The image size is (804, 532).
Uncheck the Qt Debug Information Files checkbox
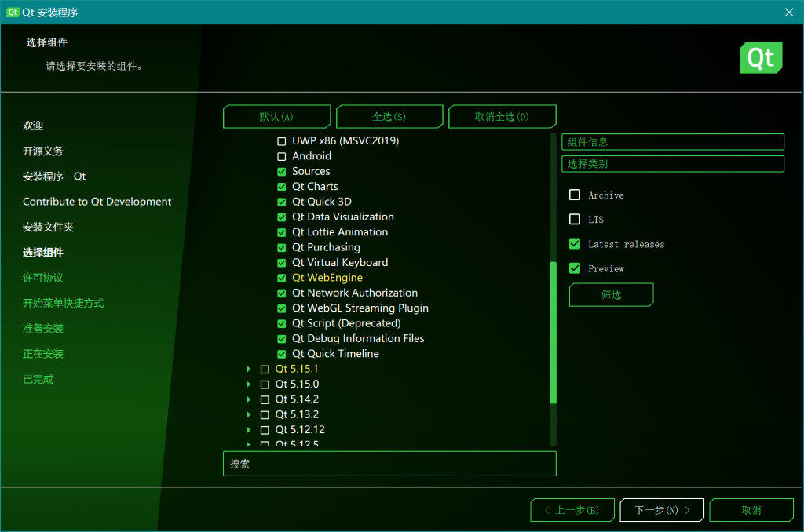pos(282,339)
